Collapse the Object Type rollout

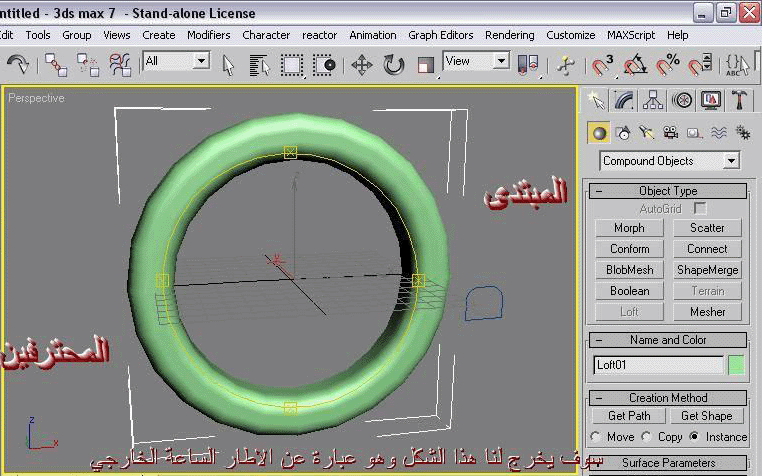tap(668, 191)
